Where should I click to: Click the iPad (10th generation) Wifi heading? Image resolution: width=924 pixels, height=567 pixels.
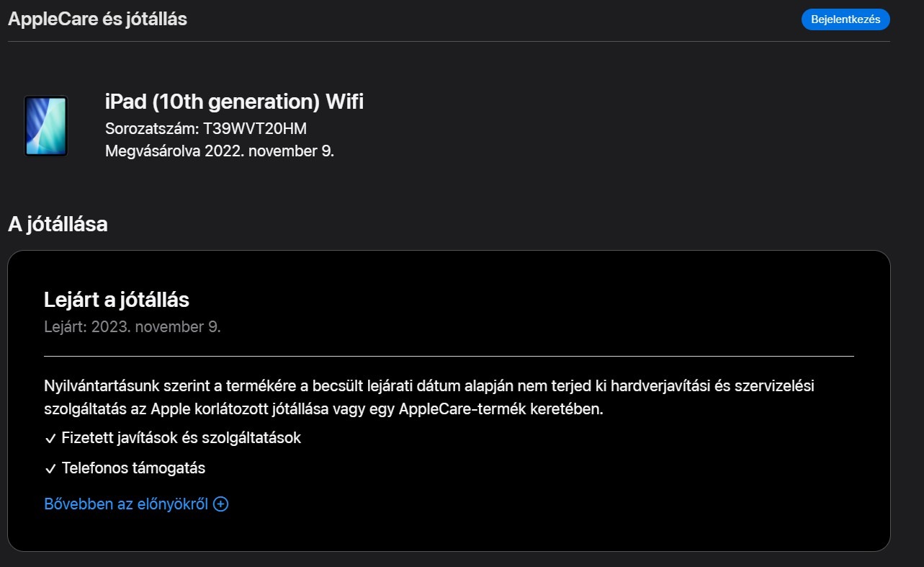click(x=234, y=102)
